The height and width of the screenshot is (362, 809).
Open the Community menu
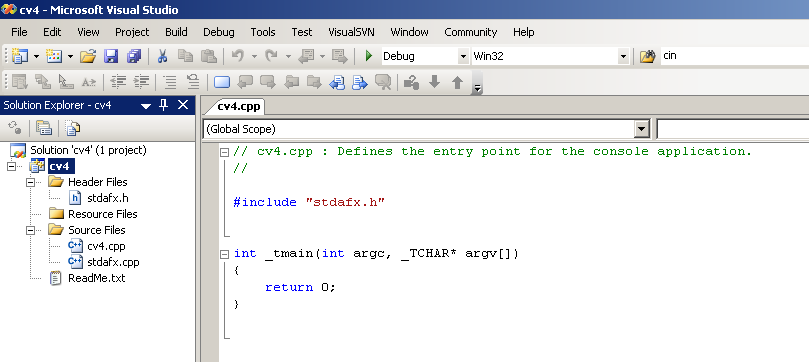(x=471, y=32)
